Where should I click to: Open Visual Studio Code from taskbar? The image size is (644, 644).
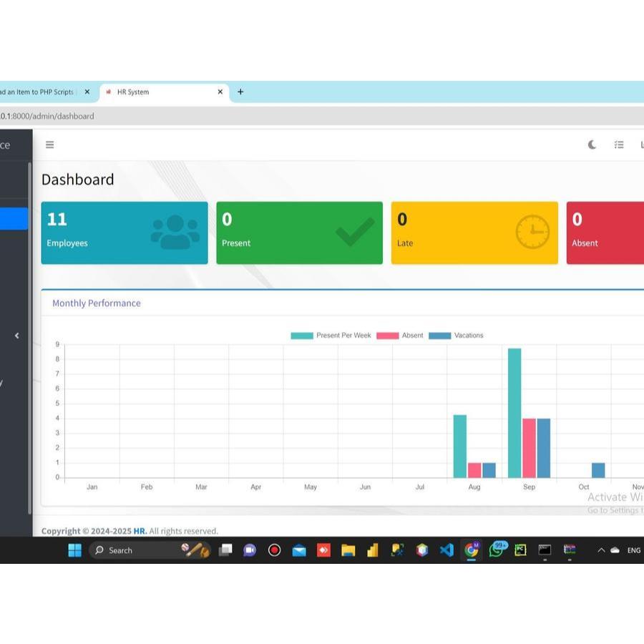coord(447,550)
